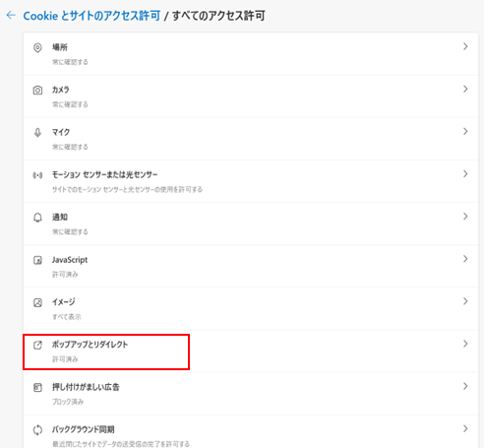
Task: Expand the カメラ row chevron
Action: coord(465,89)
